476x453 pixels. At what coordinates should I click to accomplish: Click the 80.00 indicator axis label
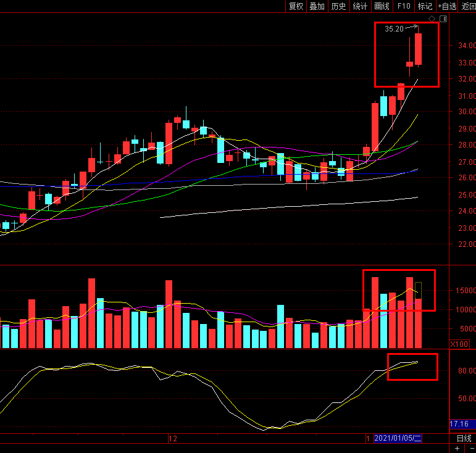click(x=467, y=371)
